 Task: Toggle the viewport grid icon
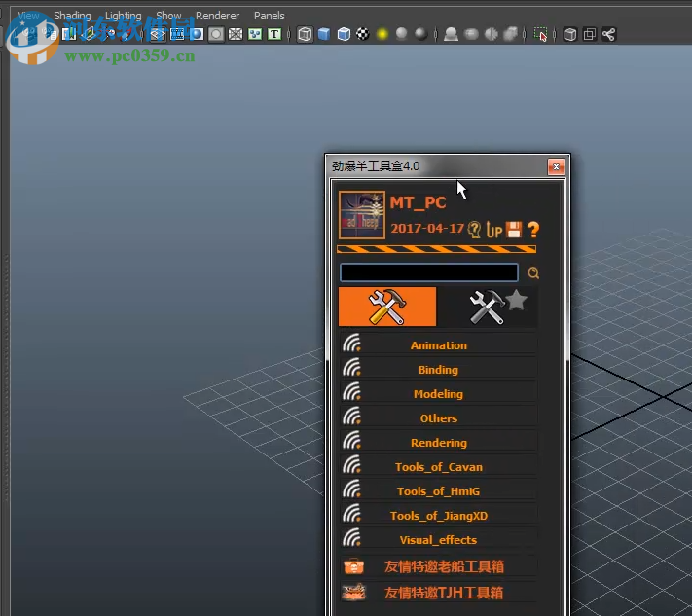pos(158,34)
